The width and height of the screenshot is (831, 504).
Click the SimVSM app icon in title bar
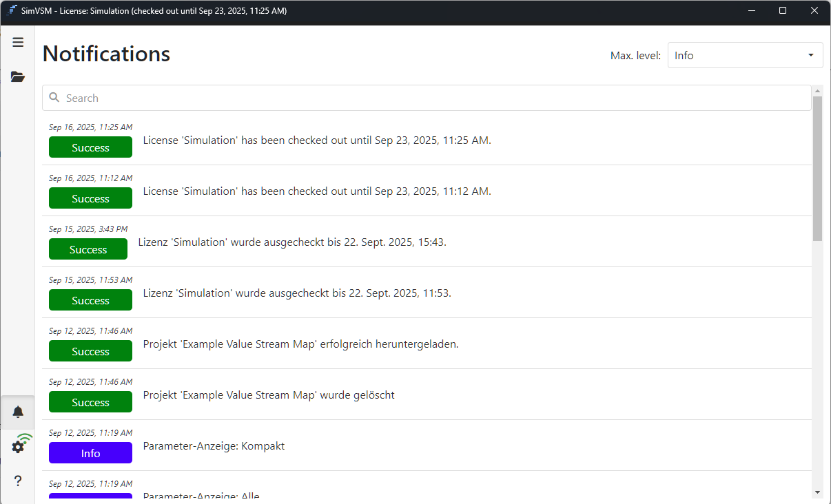pos(12,11)
